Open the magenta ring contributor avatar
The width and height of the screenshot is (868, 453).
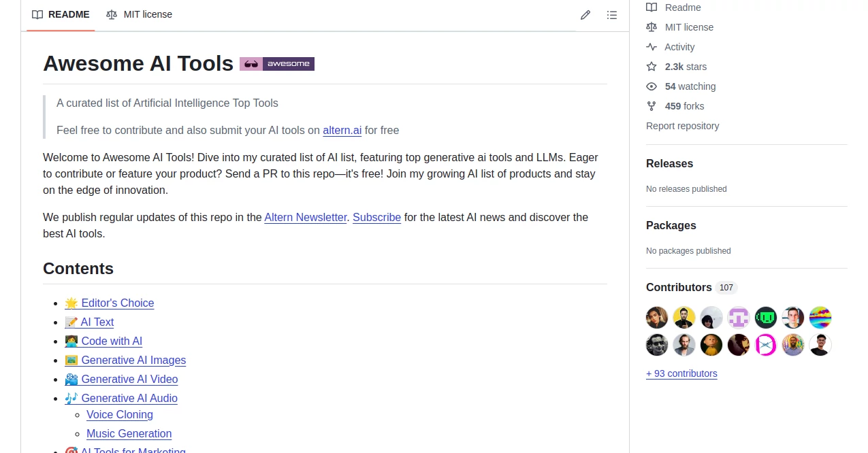[x=766, y=345]
